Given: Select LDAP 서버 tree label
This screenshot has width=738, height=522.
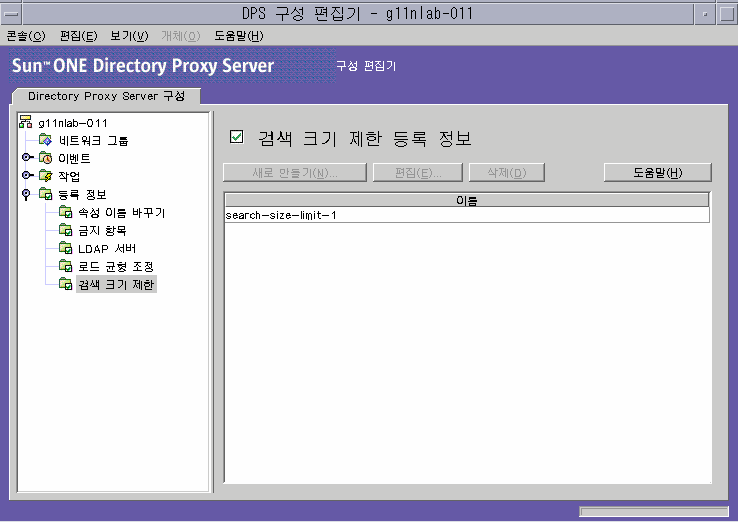Looking at the screenshot, I should click(x=107, y=248).
